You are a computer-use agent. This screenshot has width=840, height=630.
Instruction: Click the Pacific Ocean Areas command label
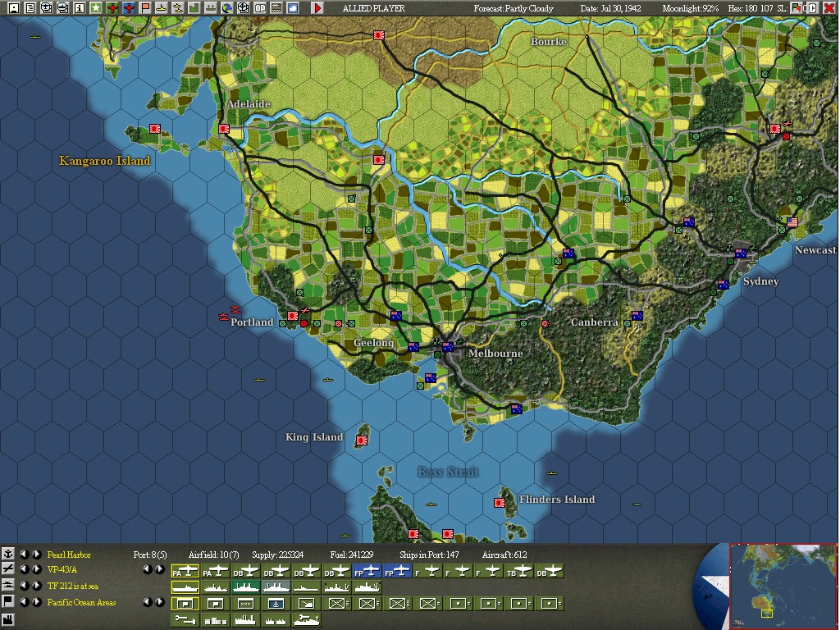(81, 602)
